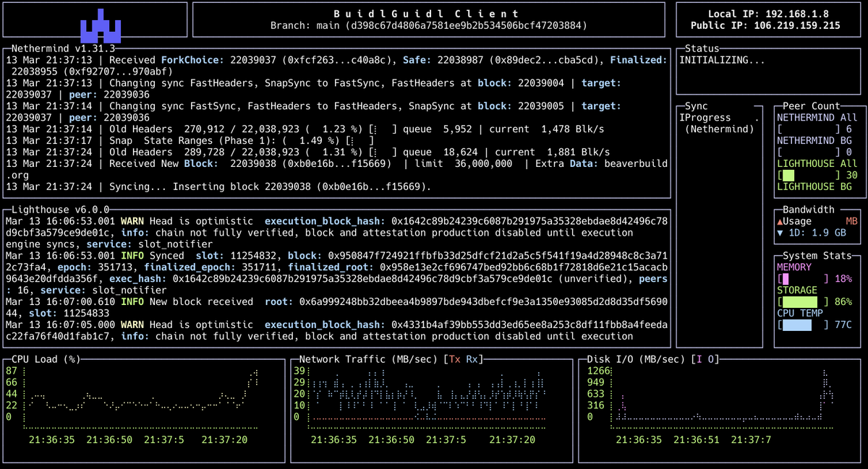Click the 'Old Headers 289,728' log line
The height and width of the screenshot is (469, 868).
(x=307, y=152)
